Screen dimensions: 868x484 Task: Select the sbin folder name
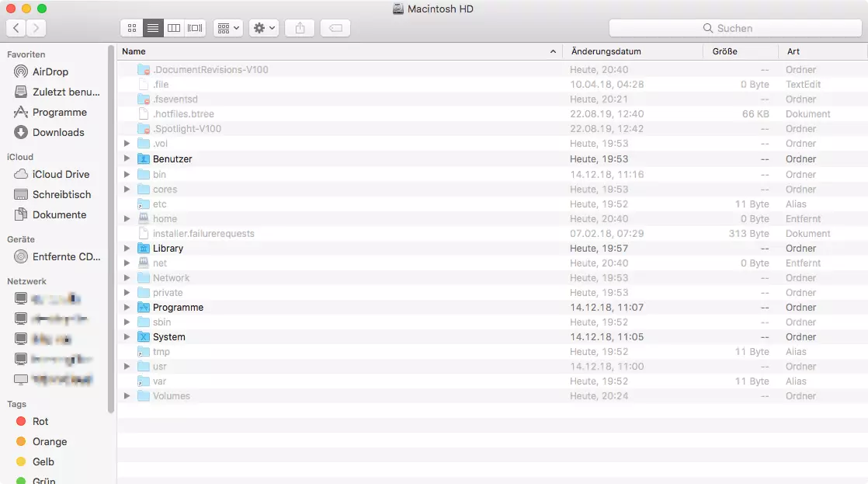pyautogui.click(x=161, y=322)
